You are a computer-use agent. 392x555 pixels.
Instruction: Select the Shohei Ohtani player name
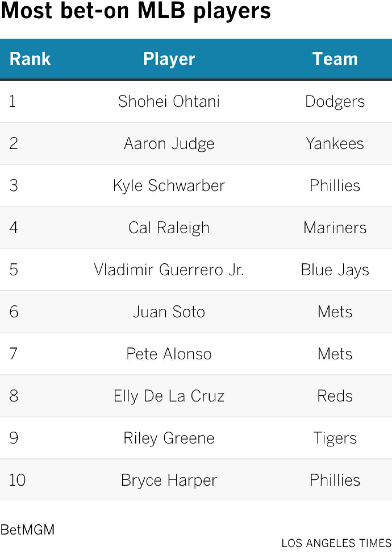coord(169,101)
